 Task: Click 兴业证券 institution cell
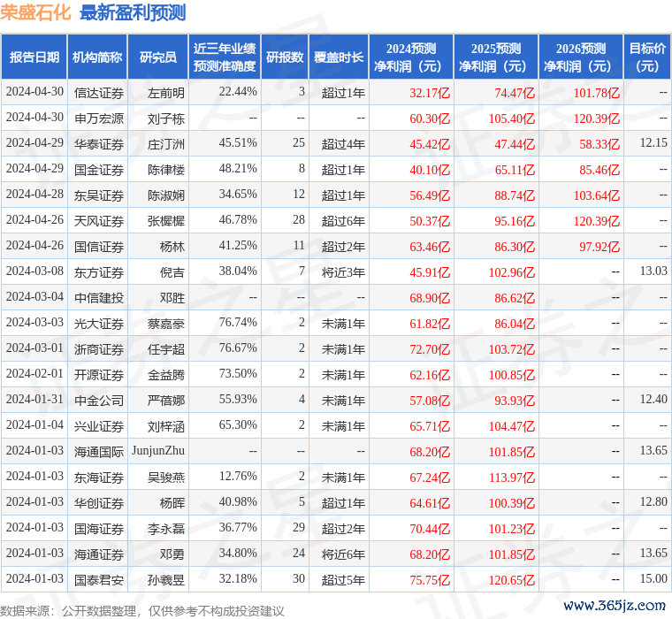point(99,426)
